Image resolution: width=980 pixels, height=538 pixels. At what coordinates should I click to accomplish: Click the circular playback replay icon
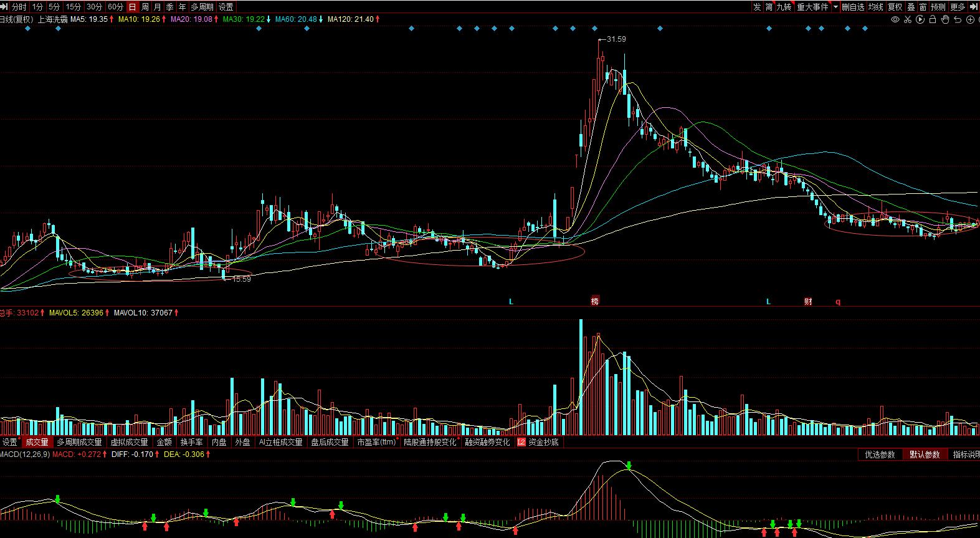coord(920,19)
